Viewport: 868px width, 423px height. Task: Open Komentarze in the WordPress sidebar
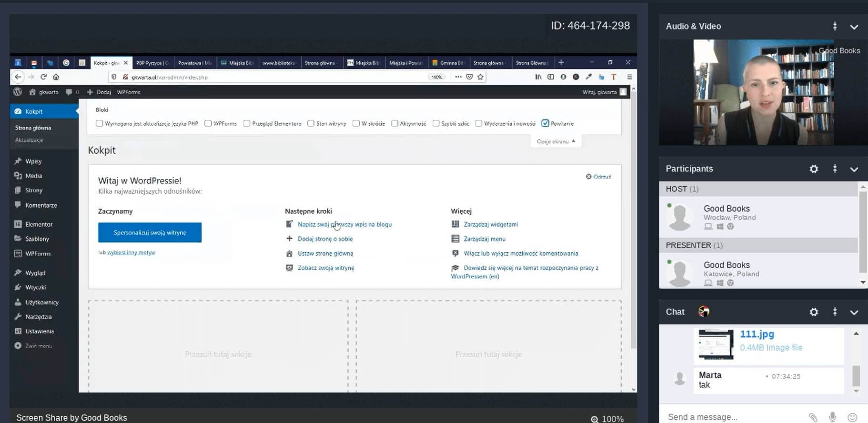pos(41,205)
